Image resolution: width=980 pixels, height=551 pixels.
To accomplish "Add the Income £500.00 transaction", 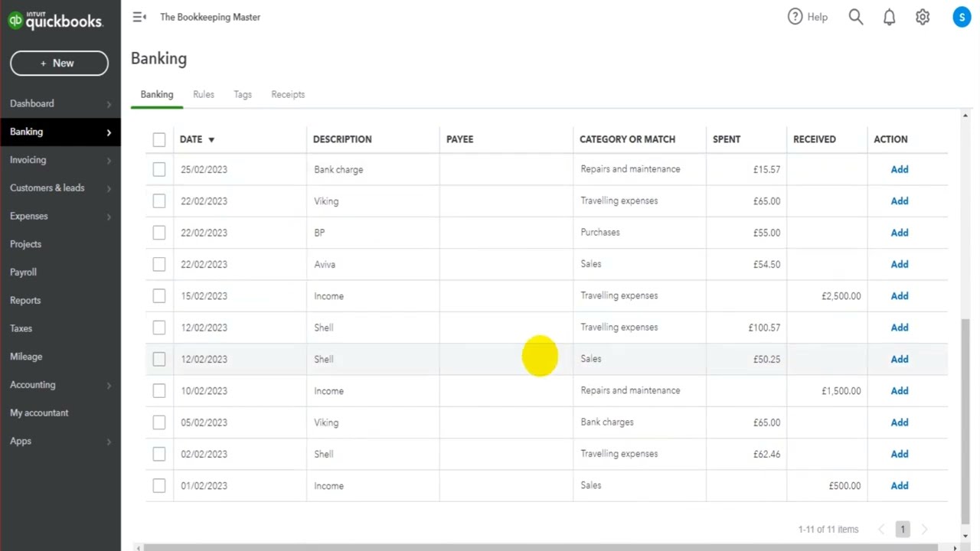I will click(900, 485).
